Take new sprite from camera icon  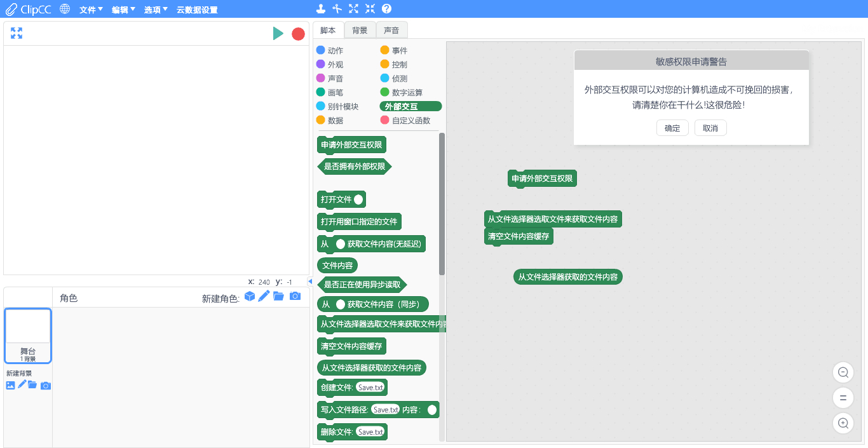click(x=295, y=296)
